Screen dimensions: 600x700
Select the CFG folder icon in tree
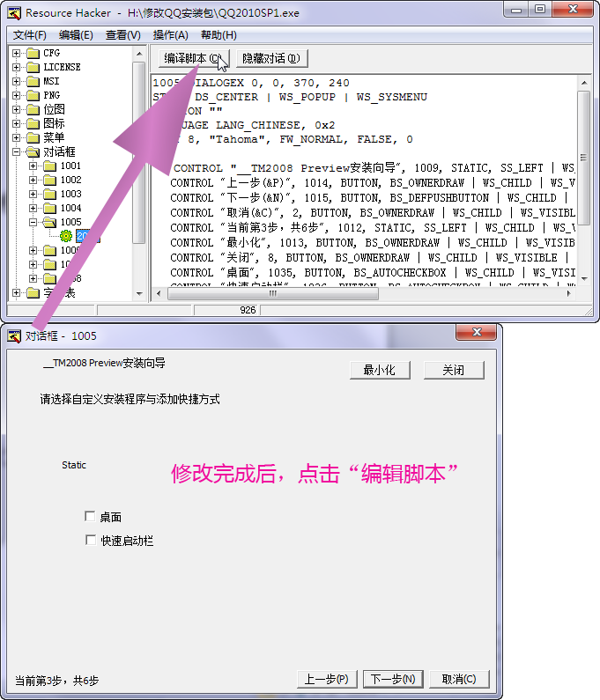(x=33, y=53)
